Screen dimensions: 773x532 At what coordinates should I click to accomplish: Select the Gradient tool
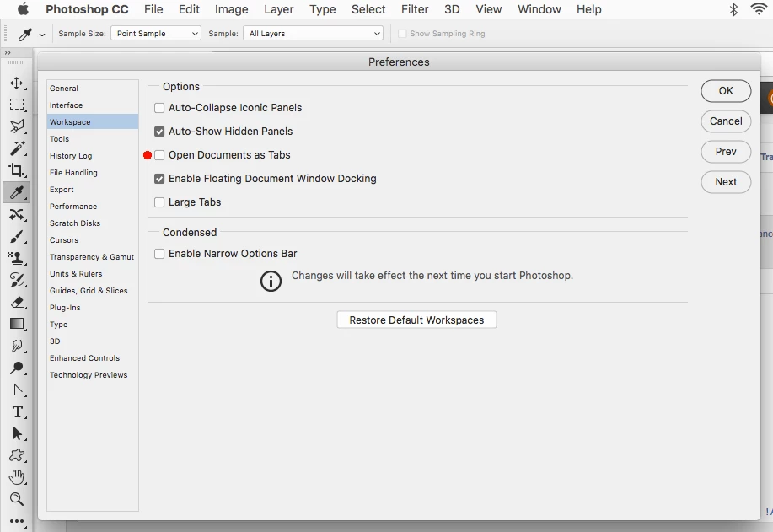pos(16,324)
